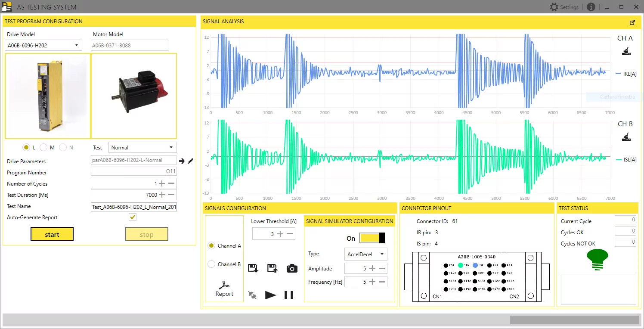Pause the signal acquisition

[289, 295]
